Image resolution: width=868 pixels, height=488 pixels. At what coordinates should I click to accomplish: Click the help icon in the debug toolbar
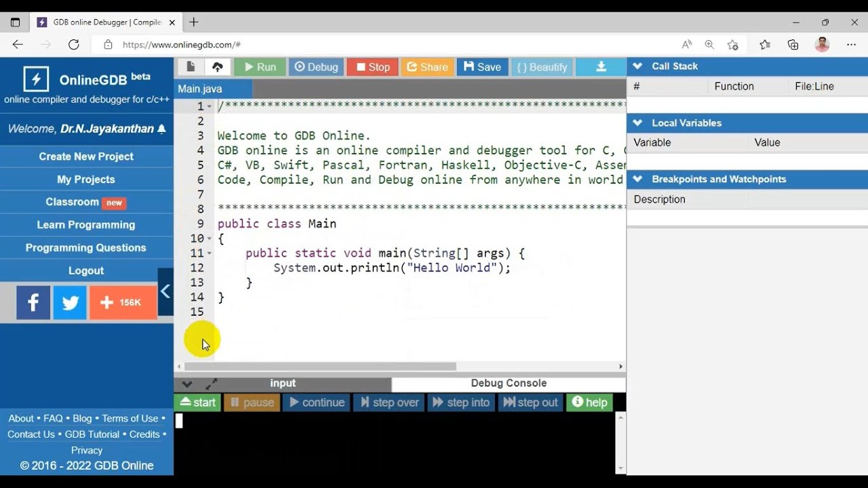pos(589,402)
